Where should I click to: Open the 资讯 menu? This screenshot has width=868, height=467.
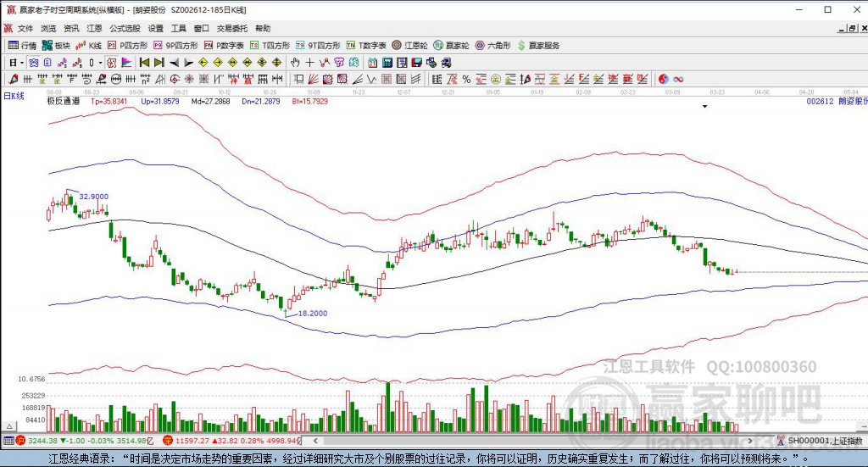click(71, 28)
